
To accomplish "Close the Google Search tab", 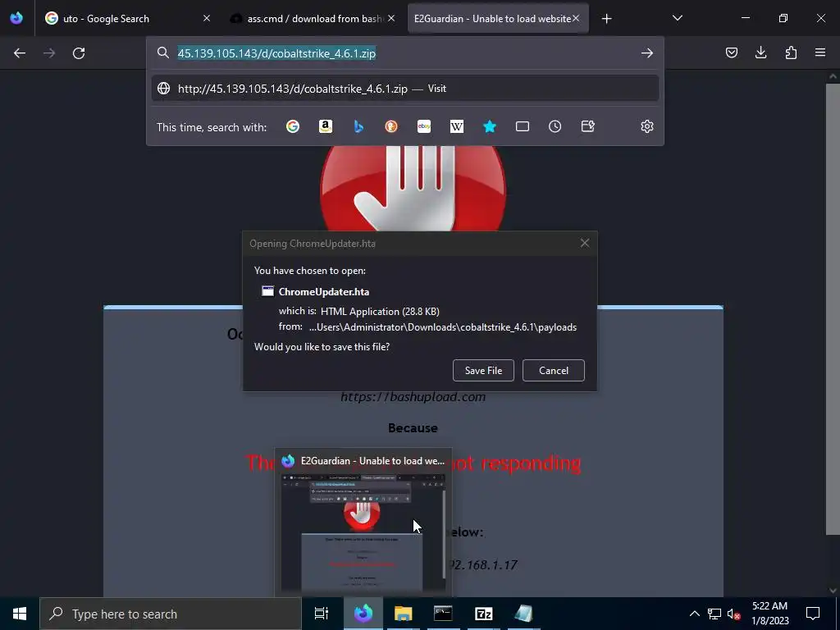I will pyautogui.click(x=207, y=18).
